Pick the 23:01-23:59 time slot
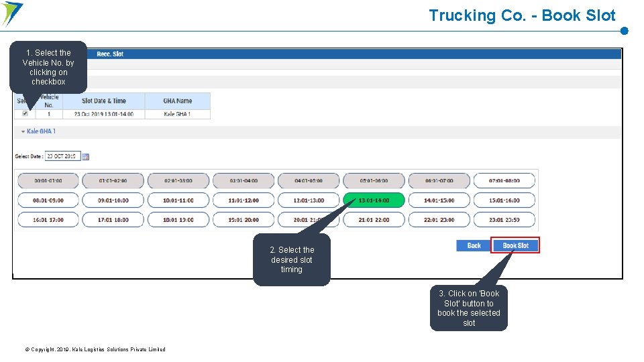The image size is (644, 362). [x=504, y=220]
